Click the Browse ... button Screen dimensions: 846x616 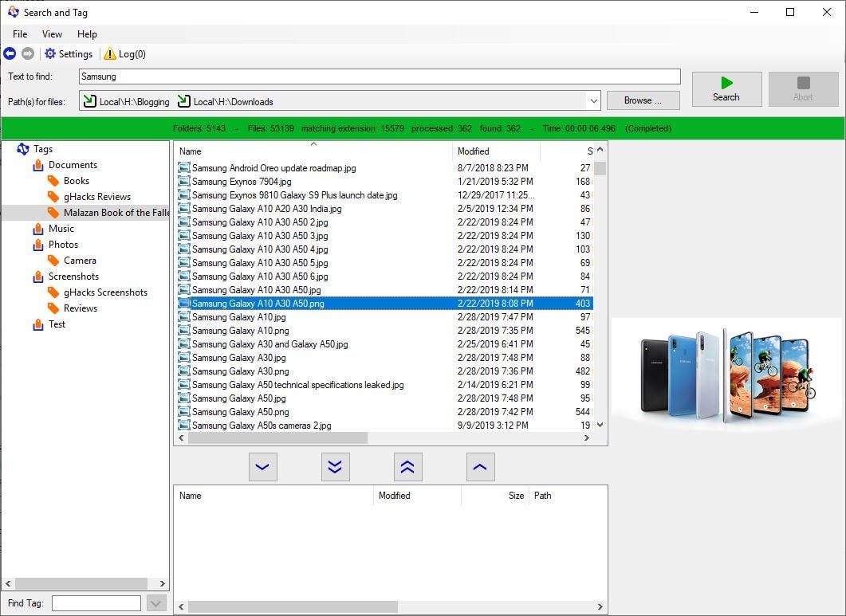pos(643,100)
